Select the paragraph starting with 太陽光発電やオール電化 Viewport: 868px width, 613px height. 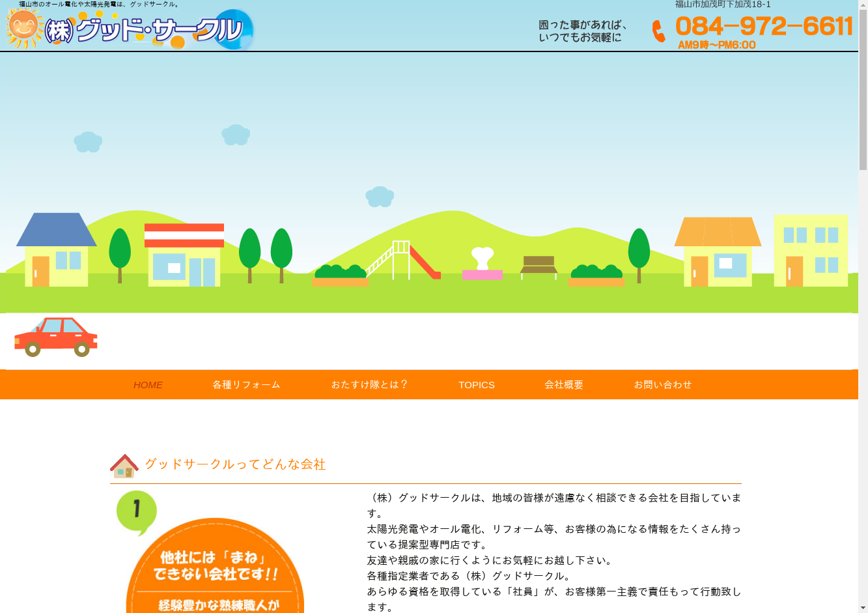point(554,537)
